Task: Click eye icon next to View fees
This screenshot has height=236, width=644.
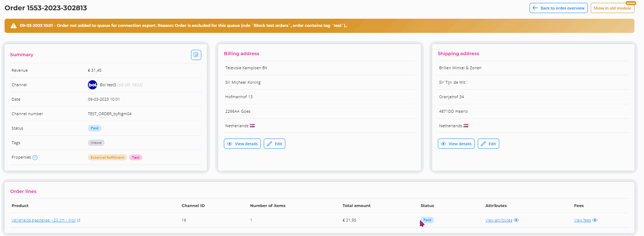Action: (x=595, y=220)
